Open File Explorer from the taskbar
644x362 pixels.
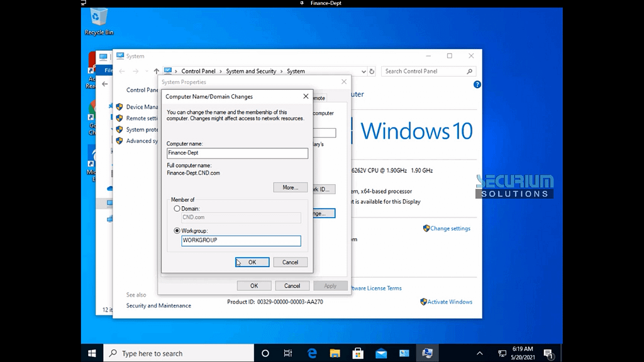click(x=335, y=353)
